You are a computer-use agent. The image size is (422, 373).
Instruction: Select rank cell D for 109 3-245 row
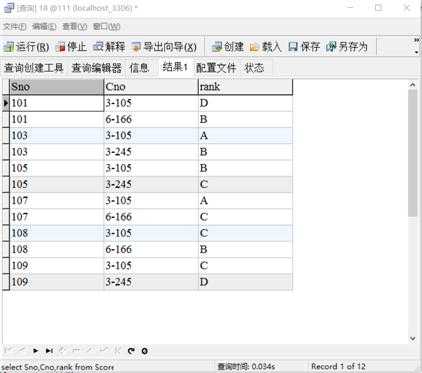coord(245,282)
